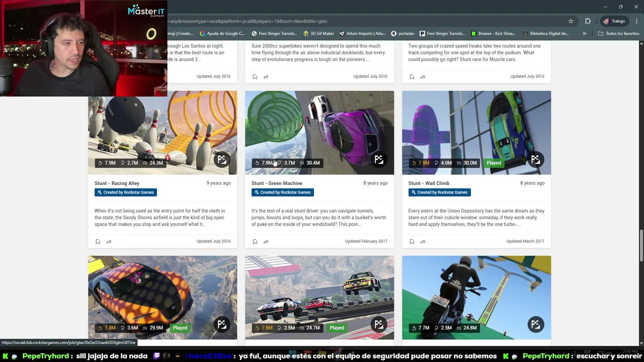Open the Aitum Imports bookmark

pyautogui.click(x=362, y=34)
